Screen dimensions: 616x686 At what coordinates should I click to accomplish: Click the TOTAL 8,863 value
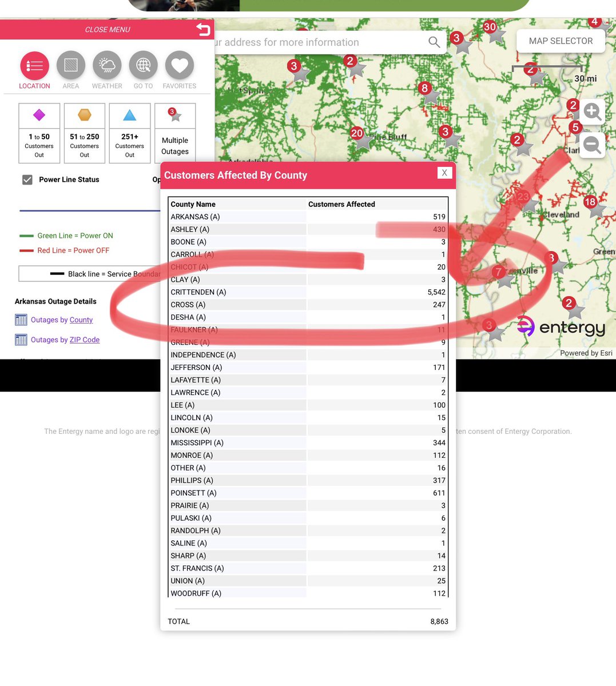(x=439, y=621)
